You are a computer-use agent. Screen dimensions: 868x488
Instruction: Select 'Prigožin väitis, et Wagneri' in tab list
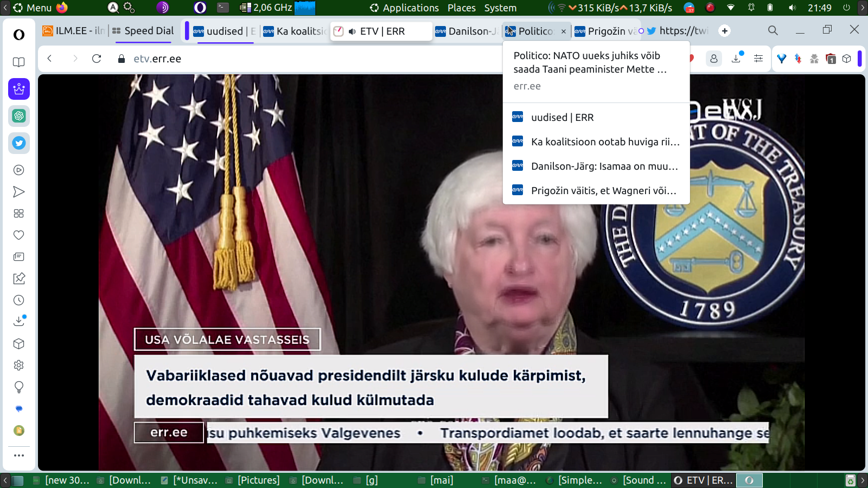(x=596, y=190)
